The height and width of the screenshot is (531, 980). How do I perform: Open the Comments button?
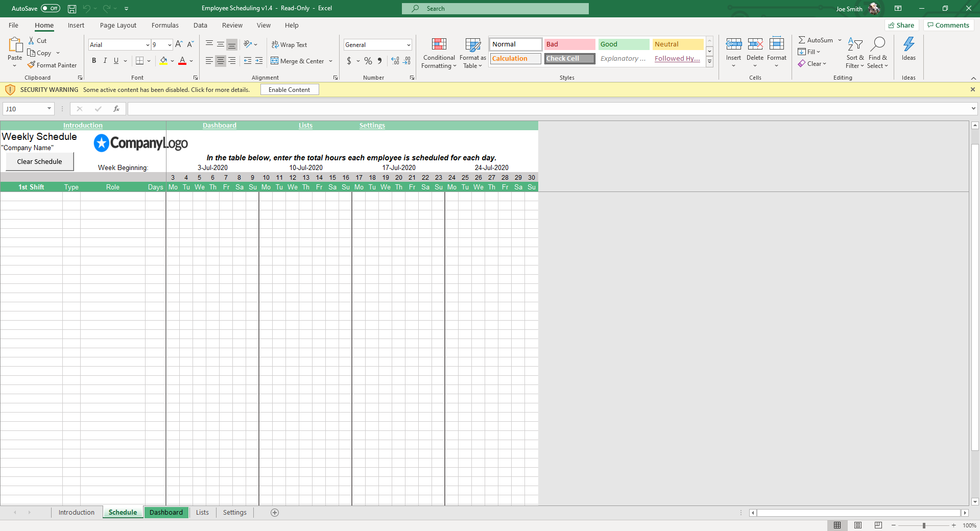pyautogui.click(x=949, y=25)
